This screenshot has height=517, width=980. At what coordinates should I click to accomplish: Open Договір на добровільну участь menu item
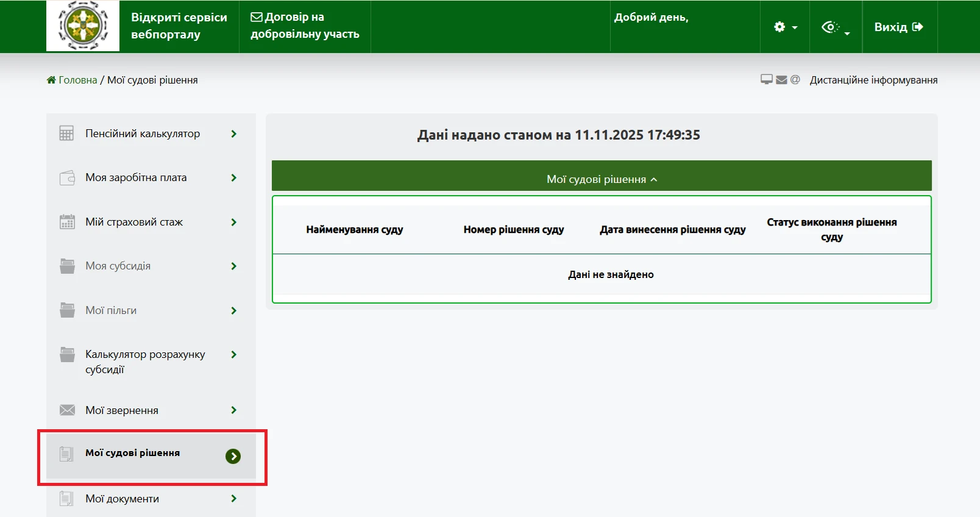(305, 26)
